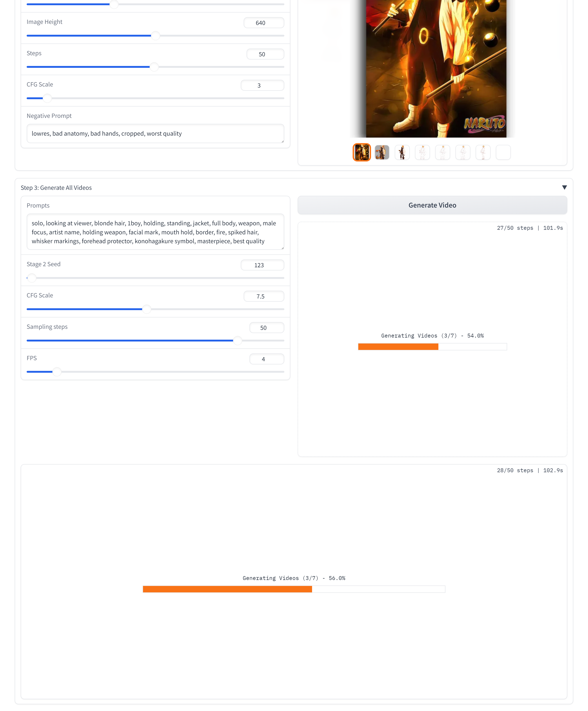Edit the CFG Scale value showing 3

[262, 85]
